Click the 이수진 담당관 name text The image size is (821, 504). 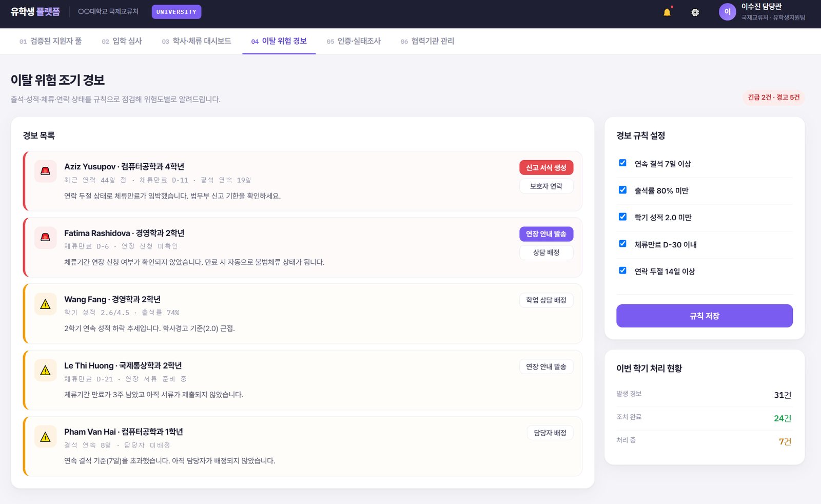pyautogui.click(x=761, y=7)
